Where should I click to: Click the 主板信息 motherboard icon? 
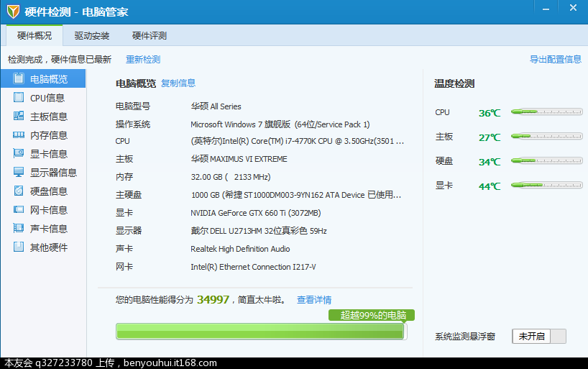click(19, 116)
